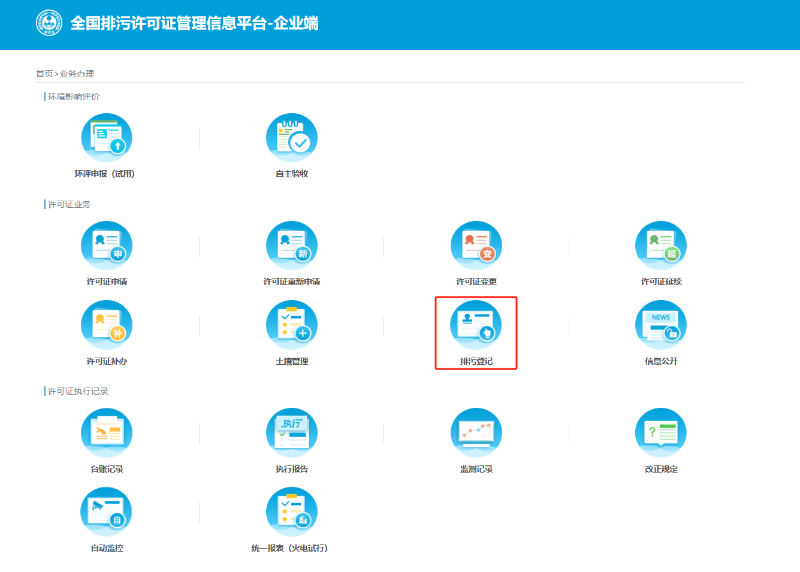Select the 许可证重新申请 icon

[x=291, y=247]
